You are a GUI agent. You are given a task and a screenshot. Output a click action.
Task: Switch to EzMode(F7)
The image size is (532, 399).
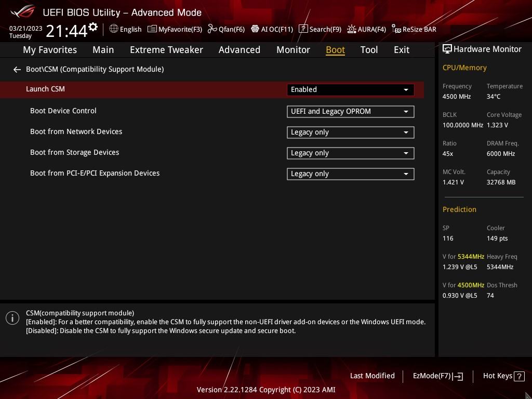[437, 376]
